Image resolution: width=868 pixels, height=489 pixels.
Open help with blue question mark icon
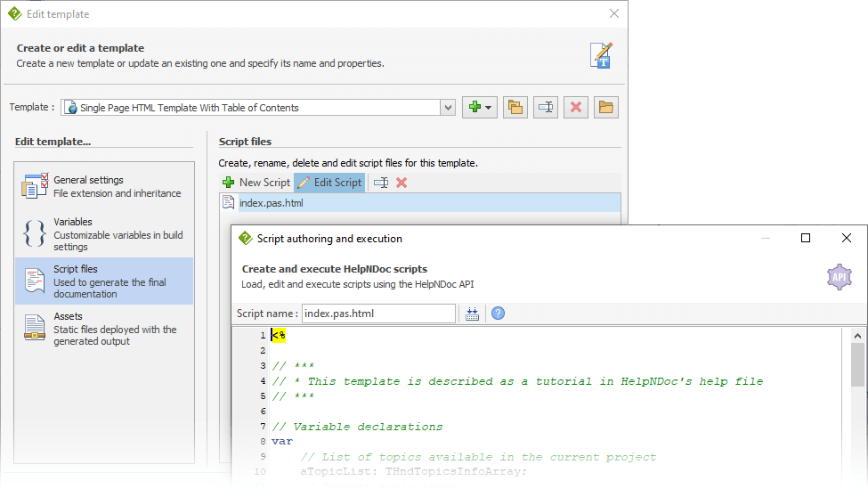[x=499, y=314]
